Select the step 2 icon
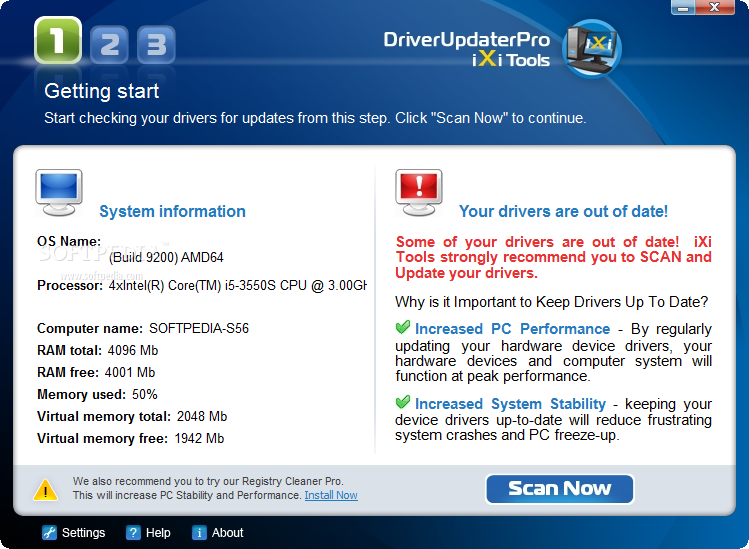 click(x=109, y=45)
